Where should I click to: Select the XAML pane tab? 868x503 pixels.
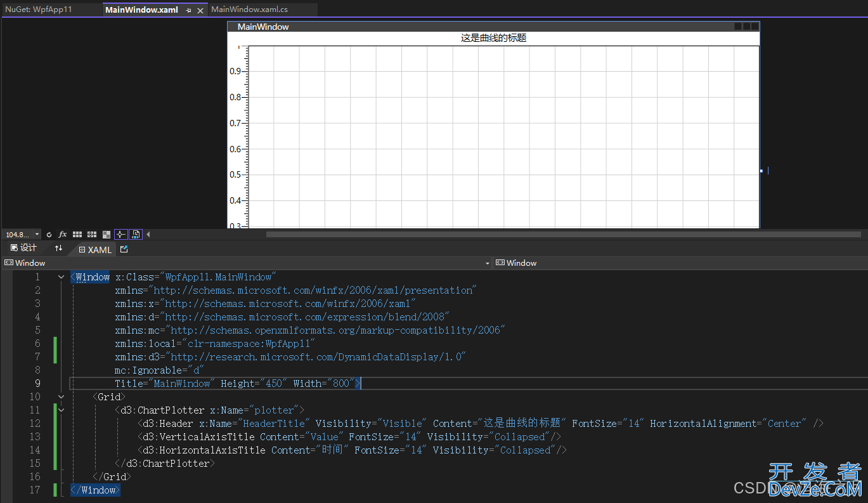95,250
